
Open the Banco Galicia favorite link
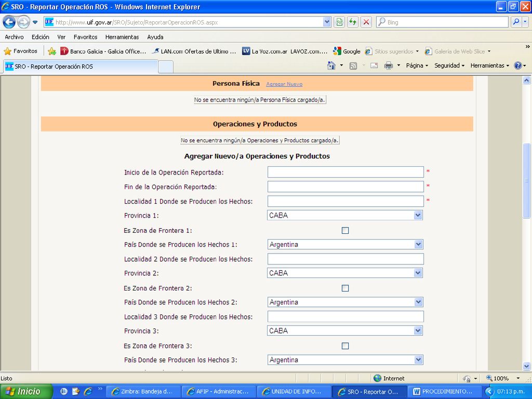(x=103, y=51)
